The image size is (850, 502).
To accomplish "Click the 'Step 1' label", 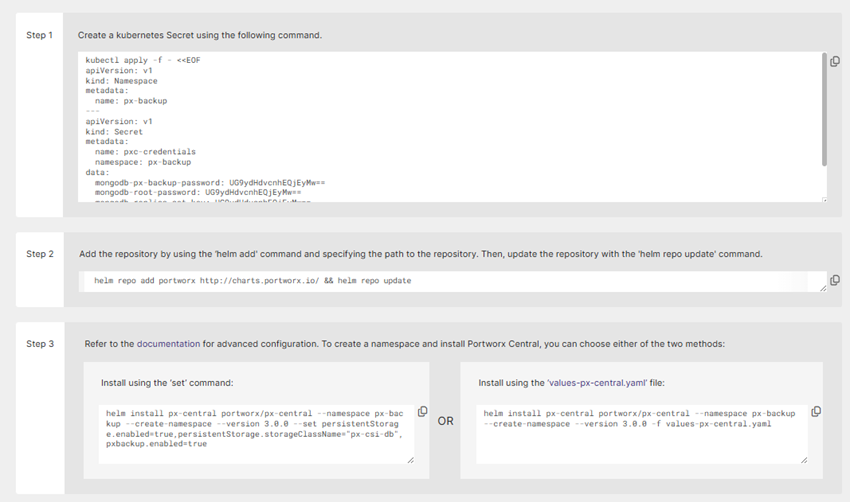I will [x=40, y=35].
